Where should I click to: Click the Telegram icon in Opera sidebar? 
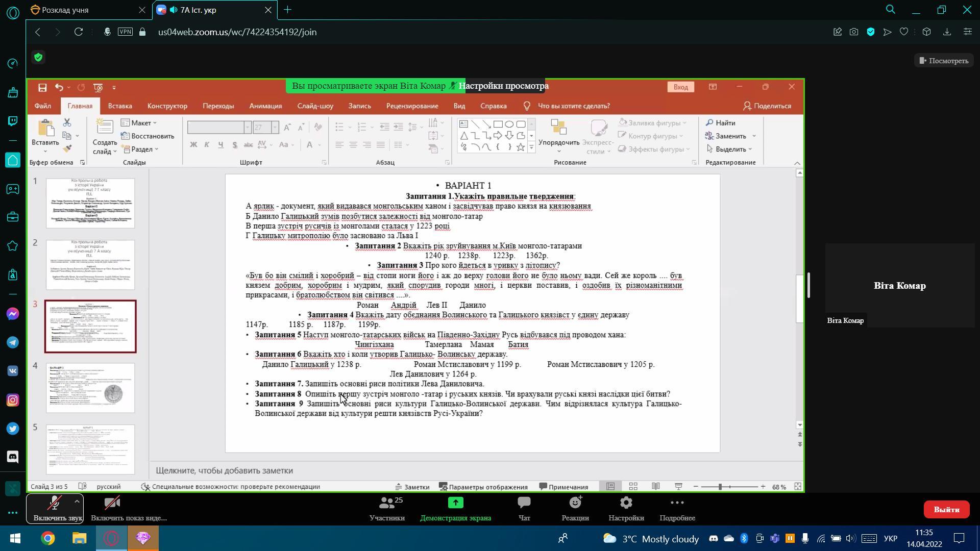(13, 342)
